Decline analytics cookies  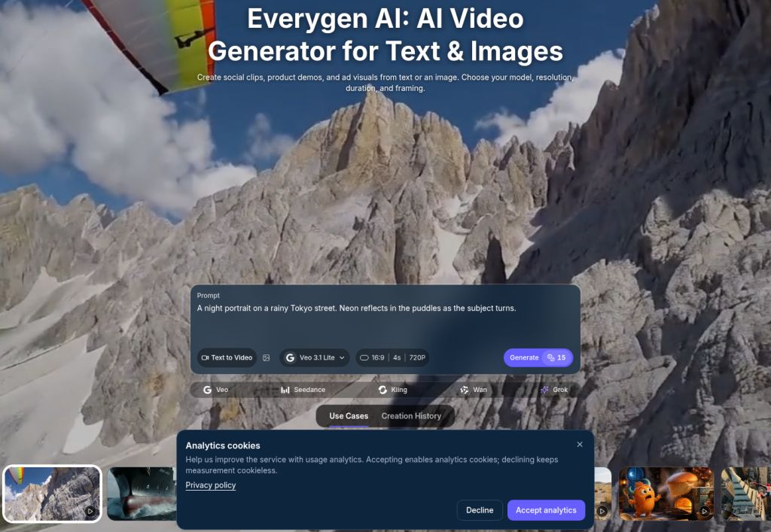click(480, 510)
